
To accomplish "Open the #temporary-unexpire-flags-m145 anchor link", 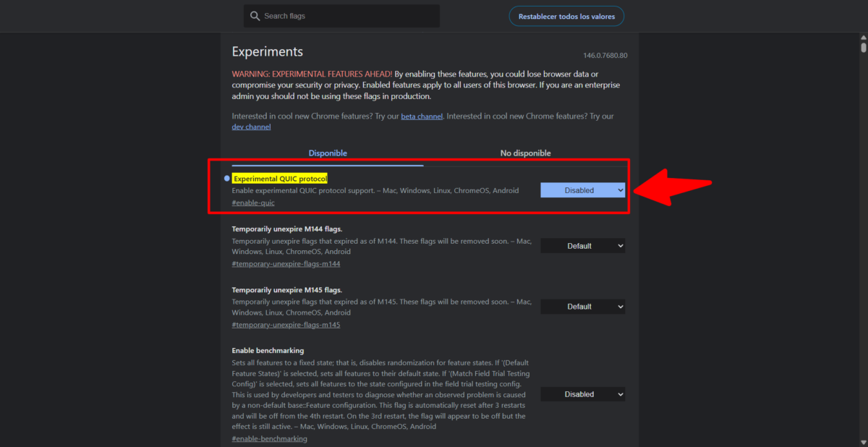I will pos(286,325).
